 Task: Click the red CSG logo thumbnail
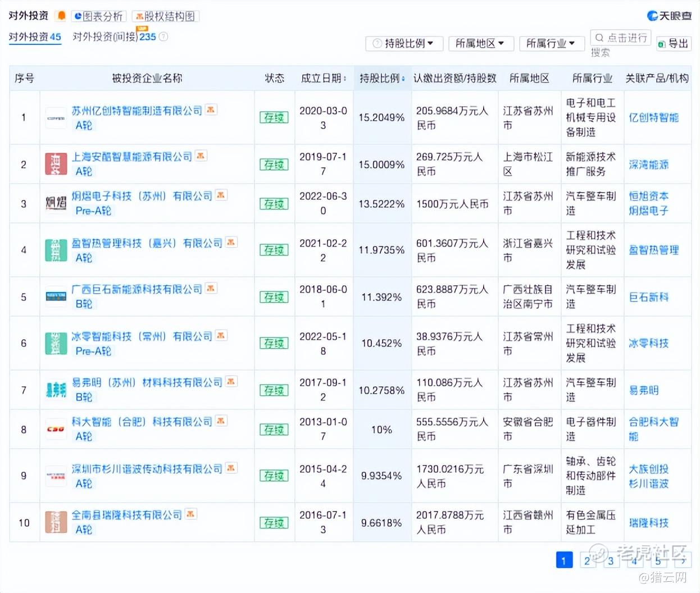pyautogui.click(x=56, y=429)
